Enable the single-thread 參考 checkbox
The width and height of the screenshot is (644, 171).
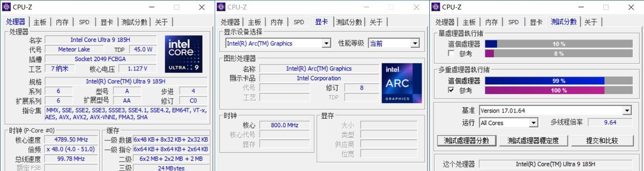coord(451,54)
